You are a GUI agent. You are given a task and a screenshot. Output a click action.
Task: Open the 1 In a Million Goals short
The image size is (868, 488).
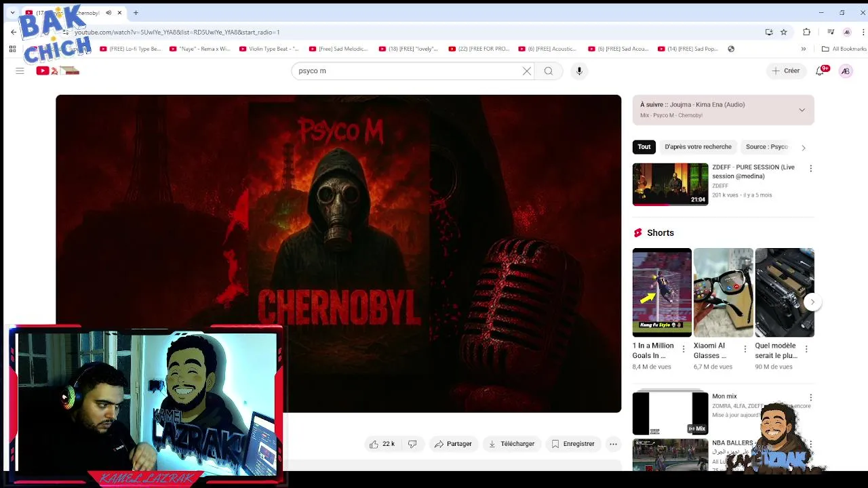click(x=662, y=293)
